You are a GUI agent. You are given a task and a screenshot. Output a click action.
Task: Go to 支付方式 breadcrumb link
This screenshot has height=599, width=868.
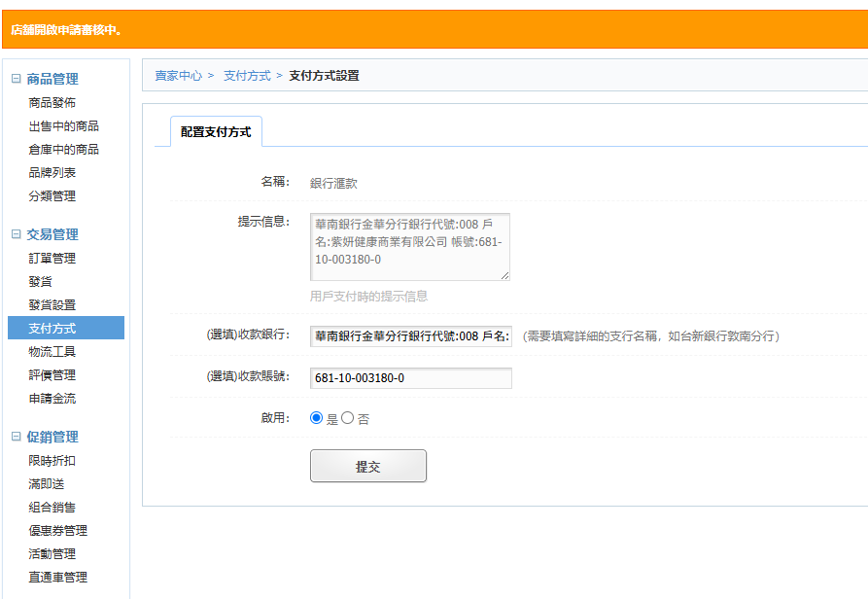(247, 76)
